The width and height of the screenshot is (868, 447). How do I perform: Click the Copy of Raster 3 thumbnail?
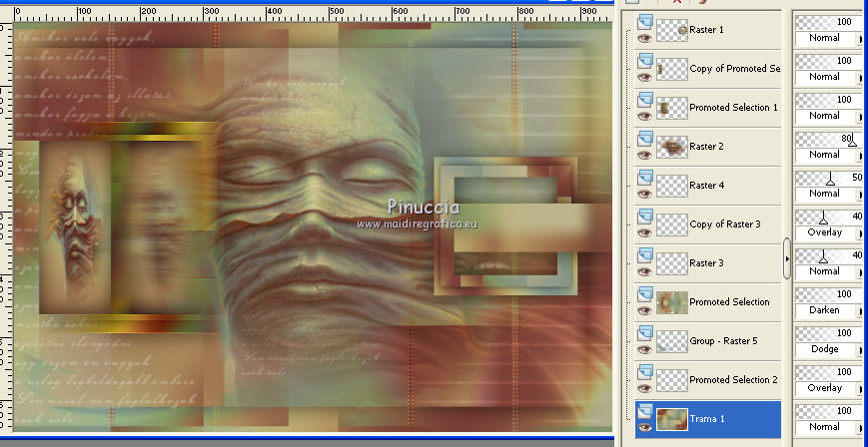[x=672, y=224]
